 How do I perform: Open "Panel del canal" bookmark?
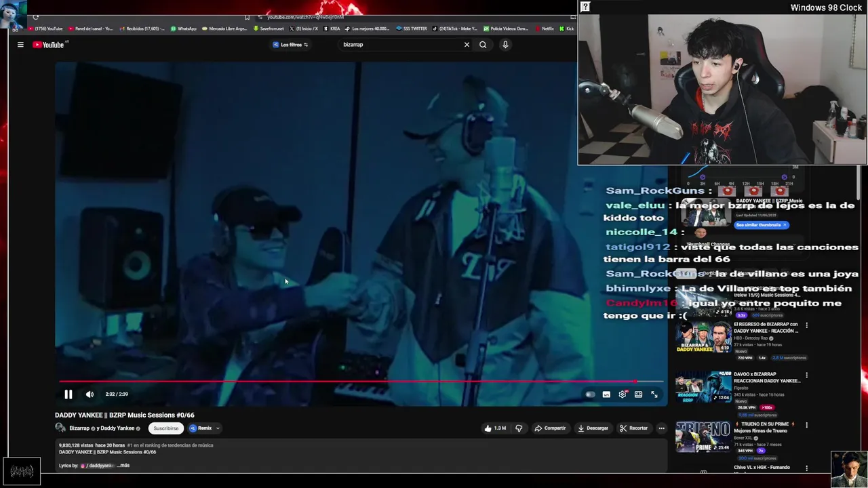tap(92, 28)
